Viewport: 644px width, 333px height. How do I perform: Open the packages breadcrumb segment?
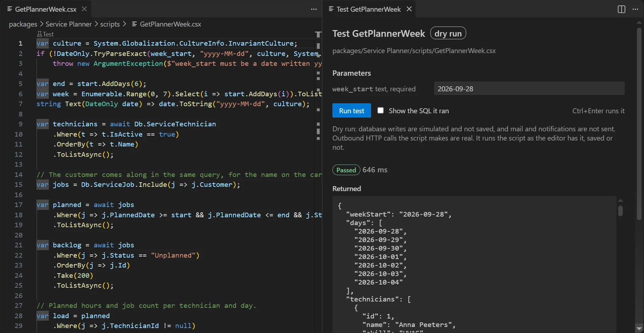click(x=23, y=24)
